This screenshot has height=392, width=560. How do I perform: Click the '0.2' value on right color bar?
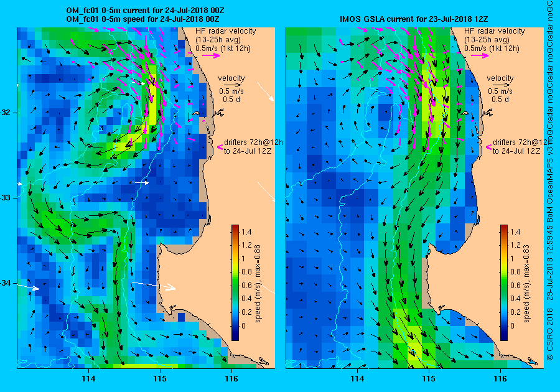[515, 312]
